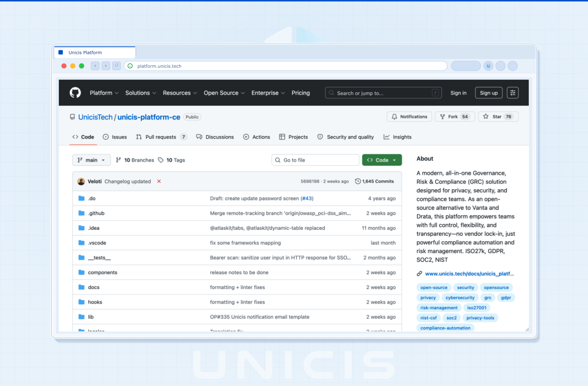Open the components folder name
This screenshot has width=588, height=386.
[x=103, y=272]
